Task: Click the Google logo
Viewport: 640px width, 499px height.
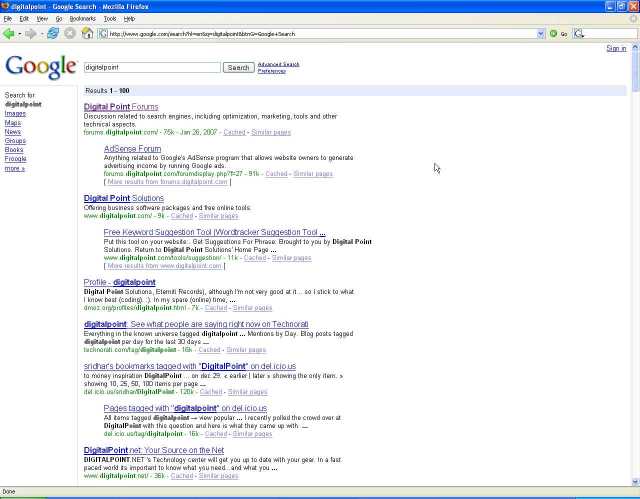Action: click(41, 67)
